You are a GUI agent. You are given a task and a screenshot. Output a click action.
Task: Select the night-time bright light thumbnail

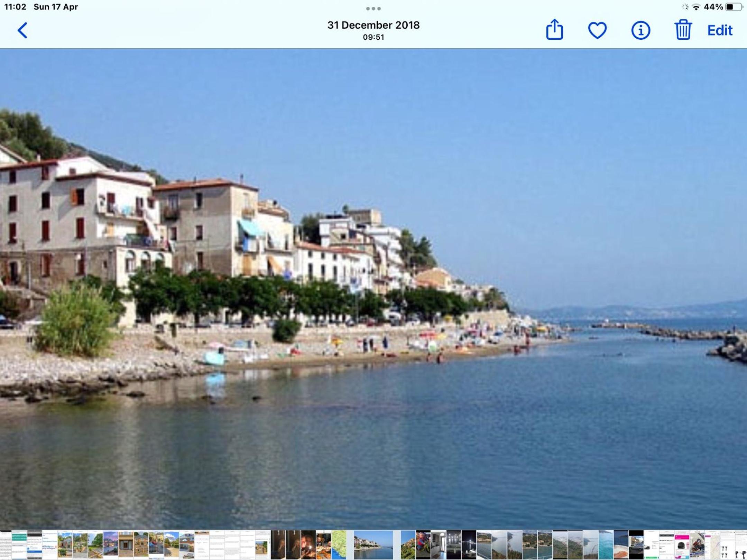[469, 545]
